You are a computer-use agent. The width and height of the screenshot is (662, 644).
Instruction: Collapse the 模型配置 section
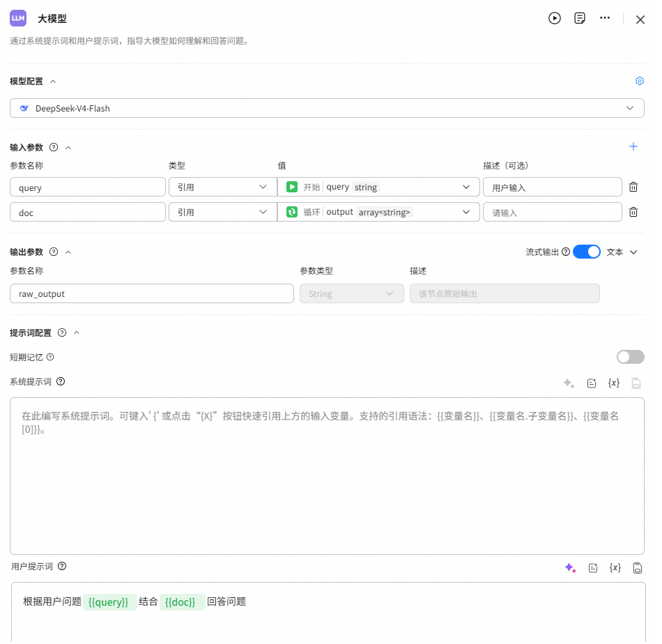53,81
